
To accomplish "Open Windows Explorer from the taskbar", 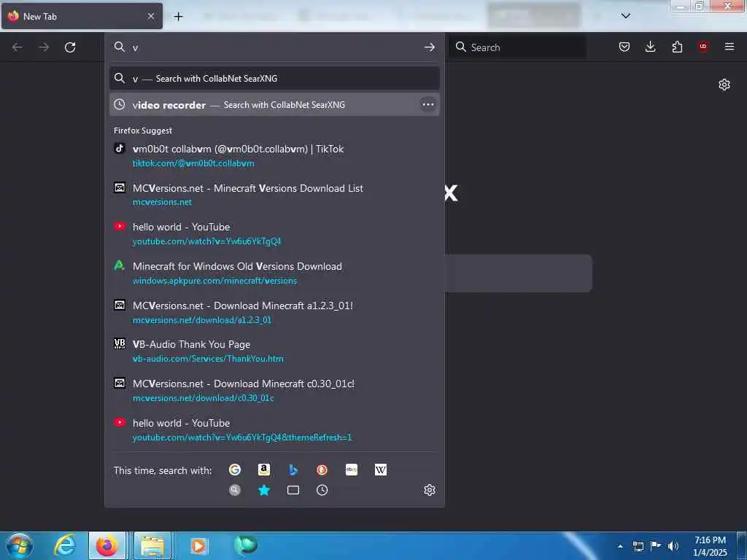I will pos(152,545).
